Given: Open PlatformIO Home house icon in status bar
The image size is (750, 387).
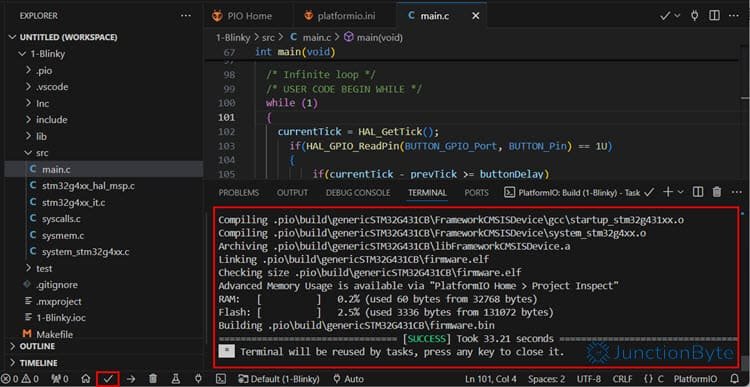Looking at the screenshot, I should click(x=86, y=379).
